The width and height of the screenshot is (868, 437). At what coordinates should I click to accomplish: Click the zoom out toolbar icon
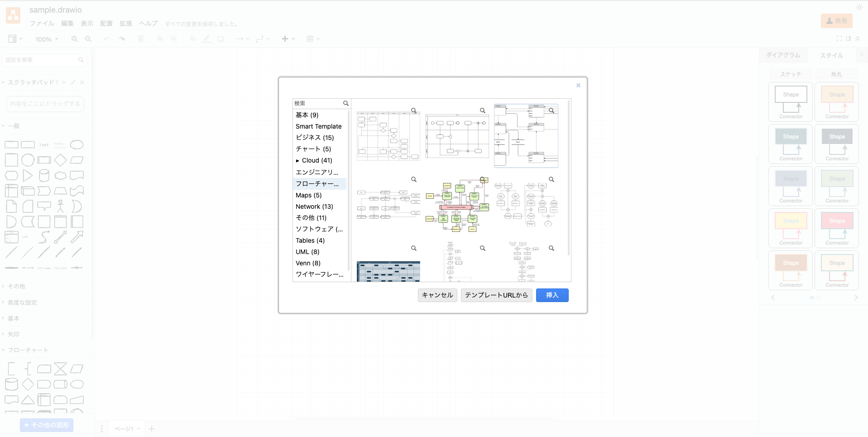pos(88,39)
